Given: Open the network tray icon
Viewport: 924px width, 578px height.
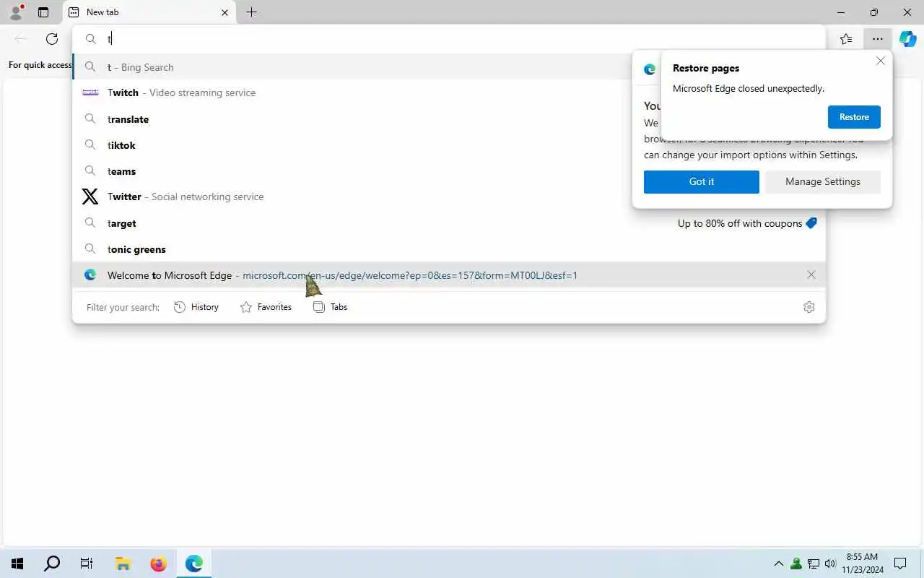Looking at the screenshot, I should 814,564.
